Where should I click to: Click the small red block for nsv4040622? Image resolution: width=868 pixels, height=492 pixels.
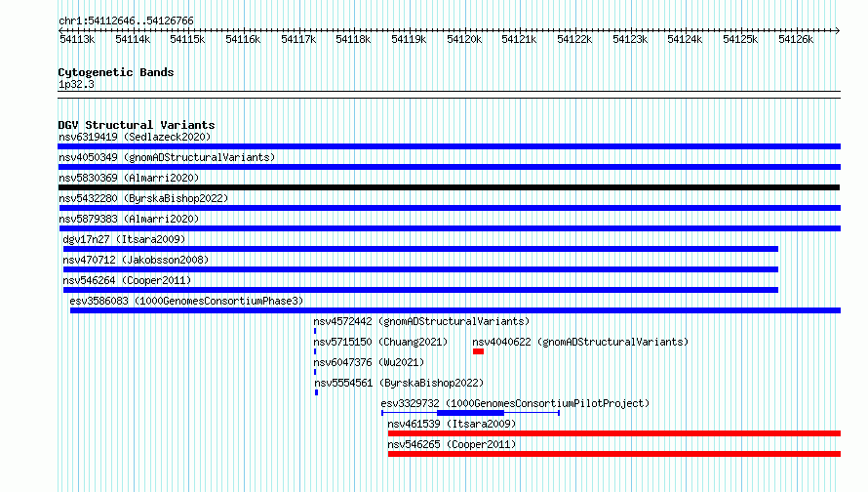(478, 351)
